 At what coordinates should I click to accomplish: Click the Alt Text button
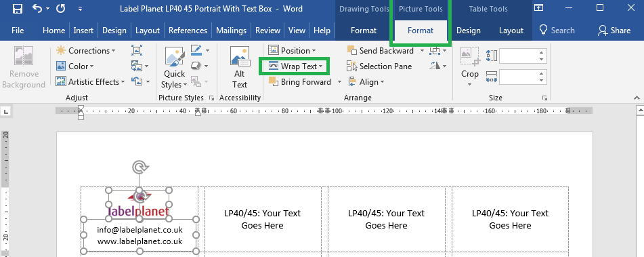[240, 68]
